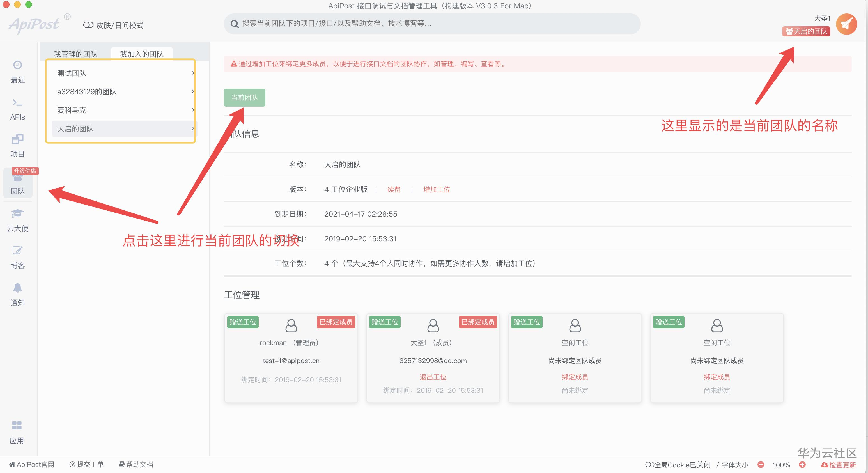Open the 云大使 graduation cap icon
The height and width of the screenshot is (473, 868).
click(x=17, y=213)
